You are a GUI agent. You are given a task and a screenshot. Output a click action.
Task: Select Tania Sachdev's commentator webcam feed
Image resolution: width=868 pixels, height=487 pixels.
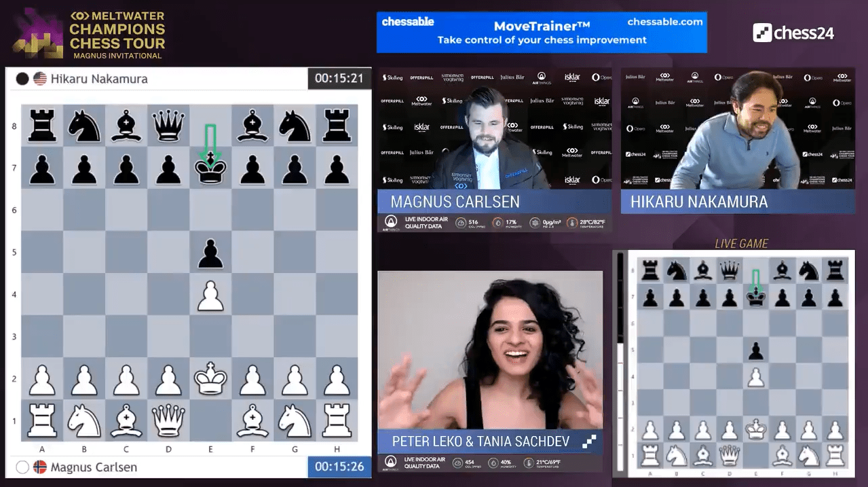[x=490, y=350]
